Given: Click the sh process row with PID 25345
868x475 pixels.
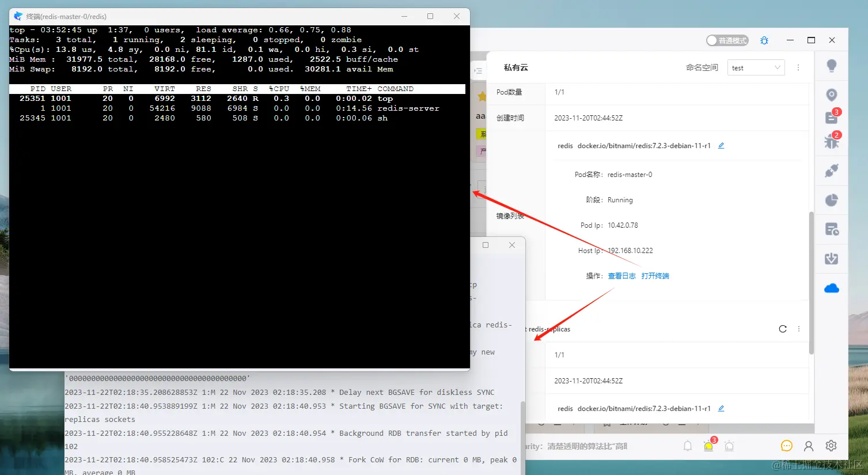Looking at the screenshot, I should click(x=237, y=118).
